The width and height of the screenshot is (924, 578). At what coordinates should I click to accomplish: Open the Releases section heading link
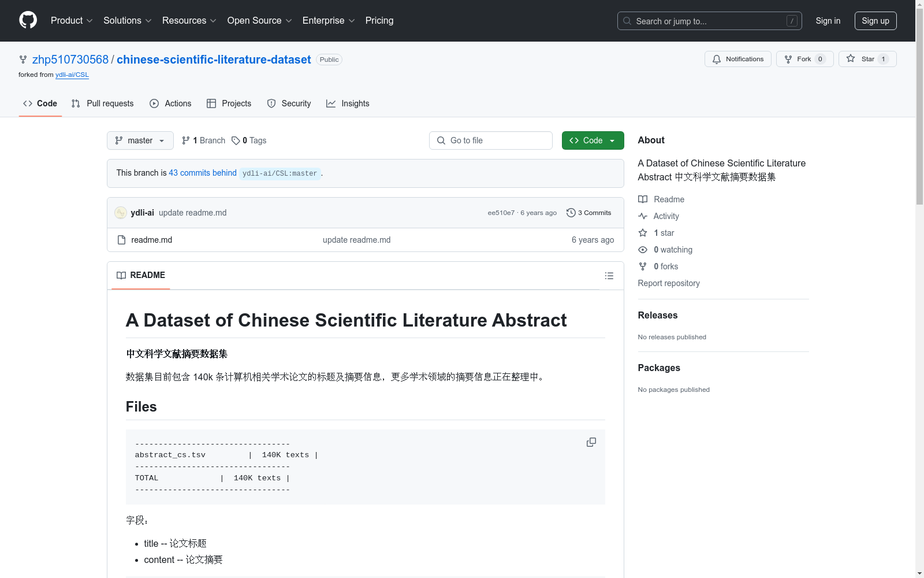click(x=658, y=315)
